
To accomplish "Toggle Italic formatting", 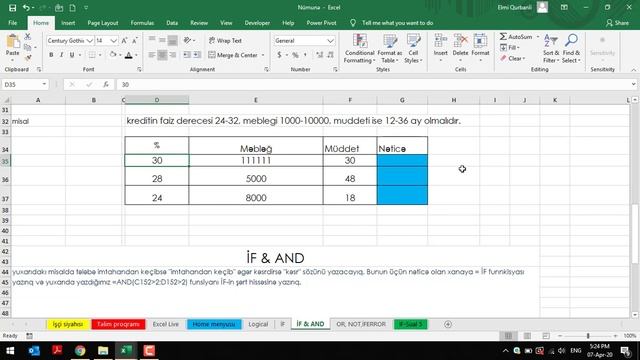I will pos(61,55).
